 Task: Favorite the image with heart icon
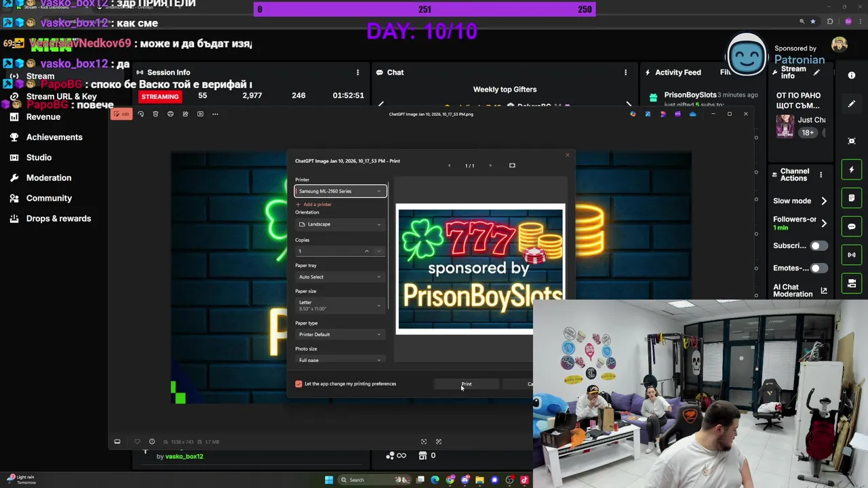tap(137, 441)
